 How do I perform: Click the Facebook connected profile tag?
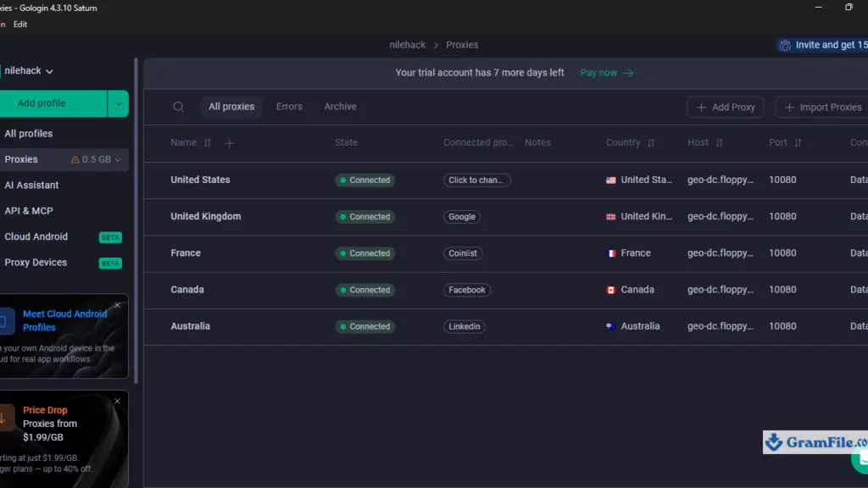pyautogui.click(x=467, y=290)
